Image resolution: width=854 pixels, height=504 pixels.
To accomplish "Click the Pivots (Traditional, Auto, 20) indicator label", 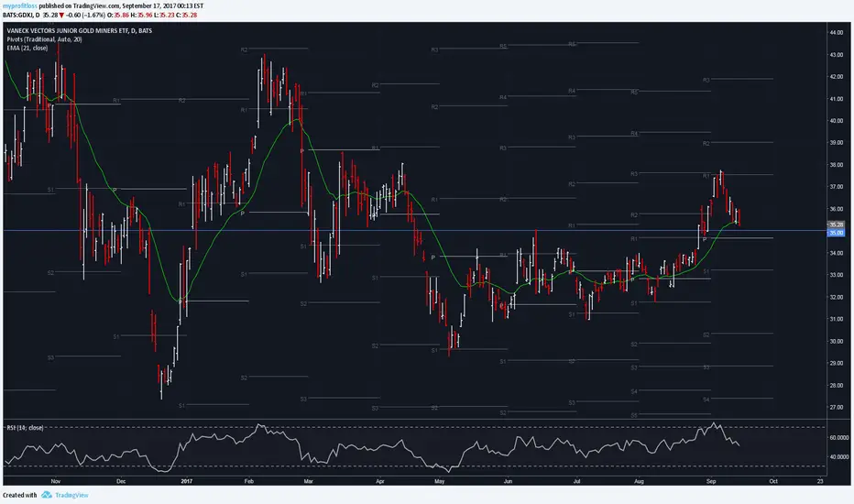I will [x=44, y=39].
